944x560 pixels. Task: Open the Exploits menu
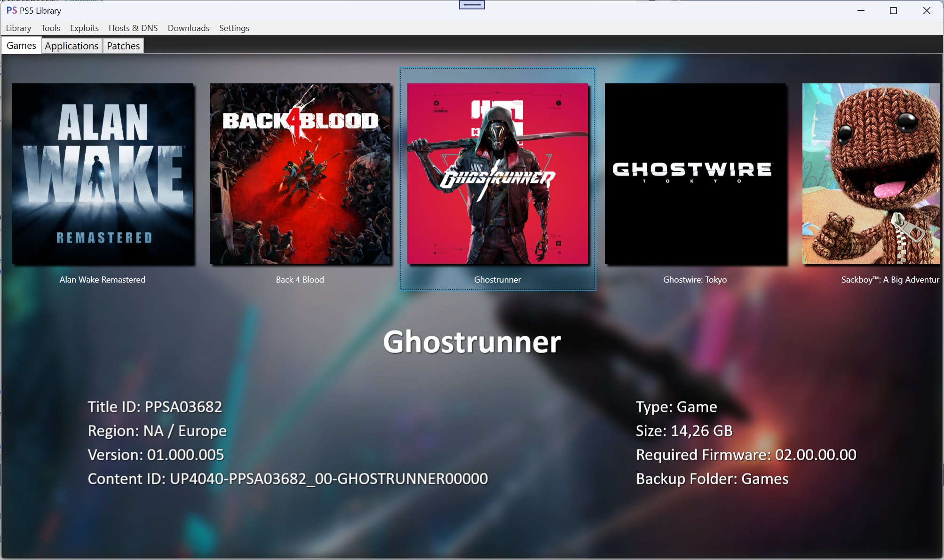coord(84,28)
